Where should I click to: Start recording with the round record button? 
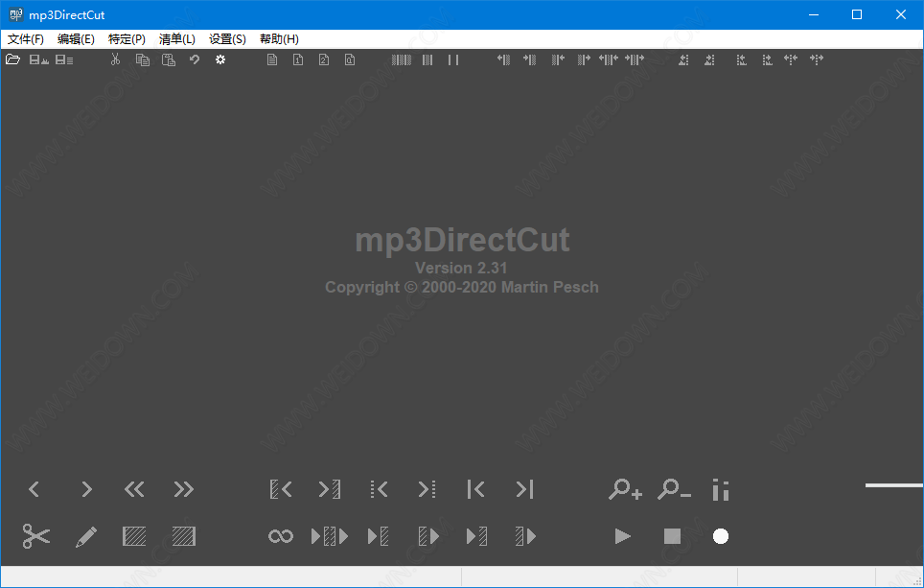721,536
